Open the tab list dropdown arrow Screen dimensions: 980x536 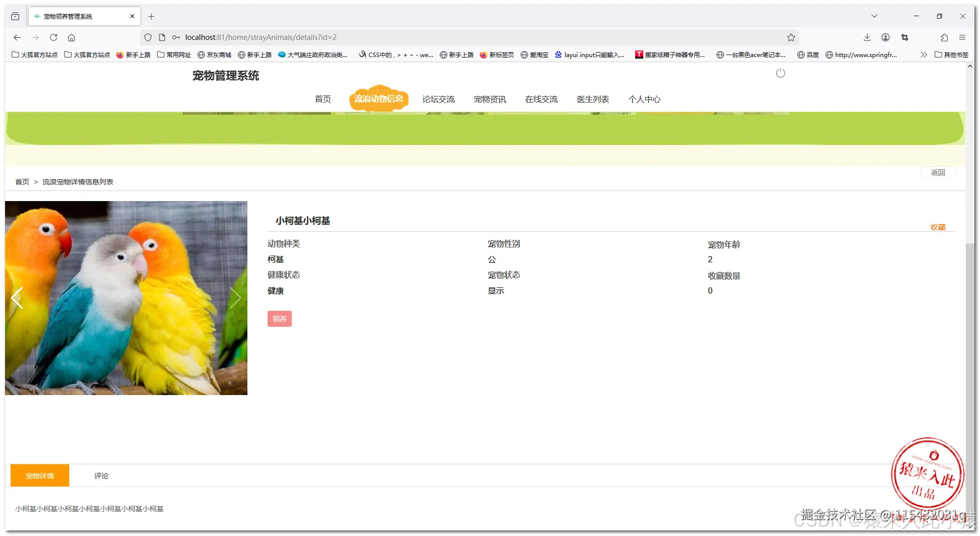874,16
